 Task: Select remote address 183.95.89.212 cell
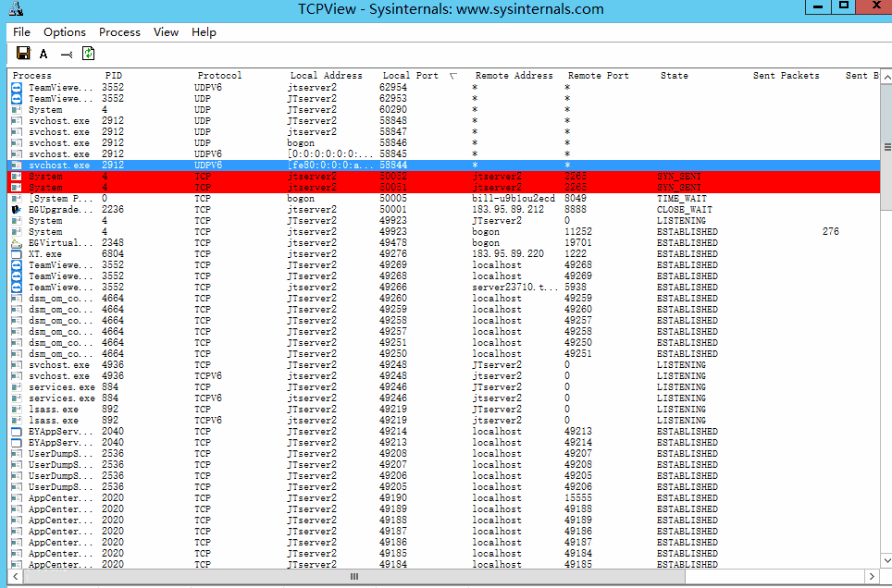(508, 209)
